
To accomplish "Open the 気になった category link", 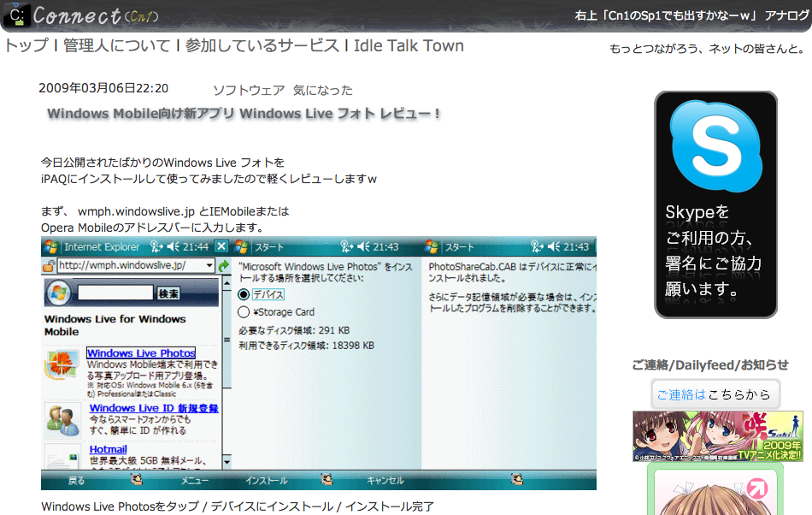I will tap(322, 90).
